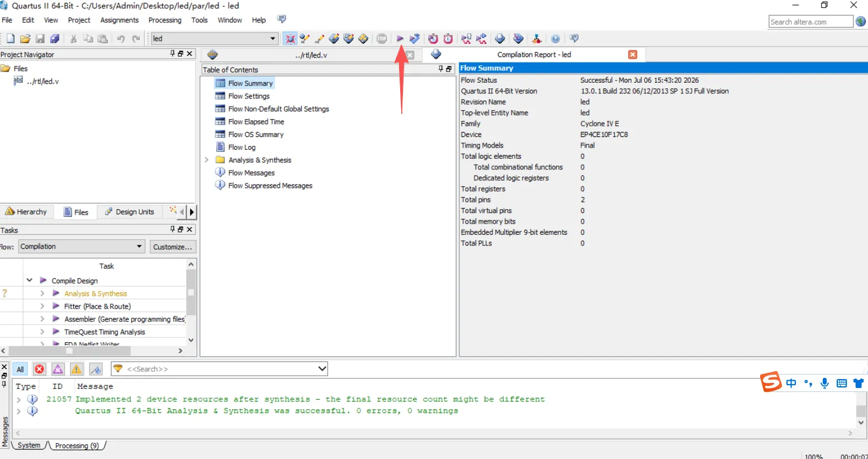This screenshot has height=459, width=868.
Task: Open the Processing menu
Action: [165, 20]
